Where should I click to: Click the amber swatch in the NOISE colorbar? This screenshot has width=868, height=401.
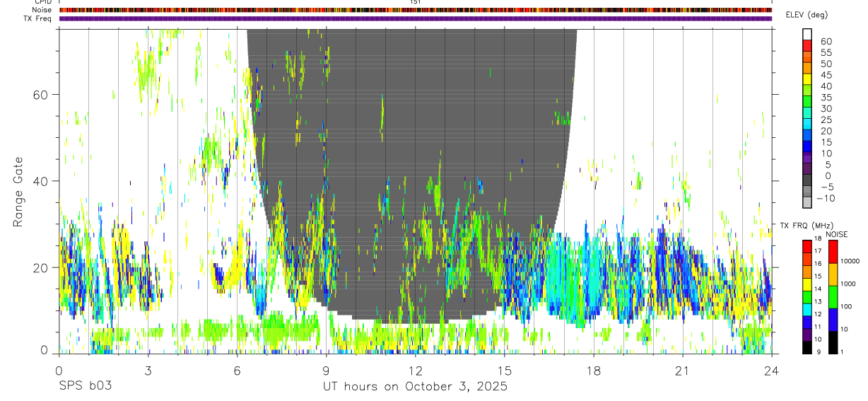[x=833, y=274]
